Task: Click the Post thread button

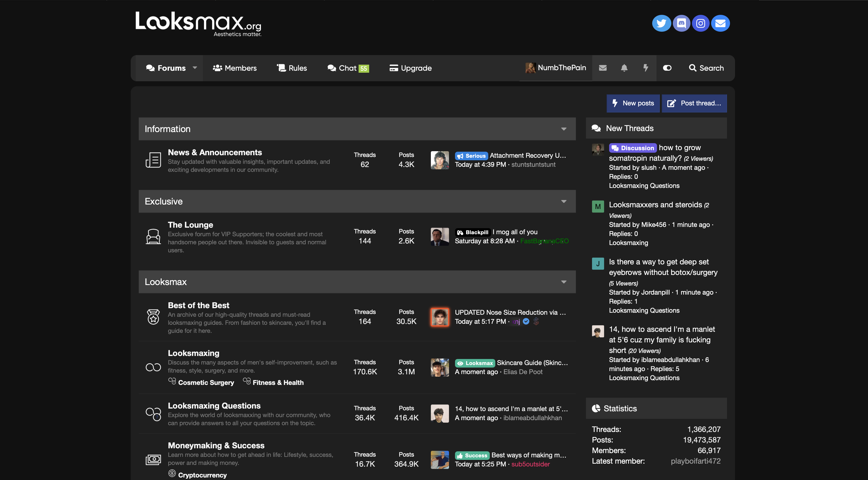Action: tap(694, 103)
